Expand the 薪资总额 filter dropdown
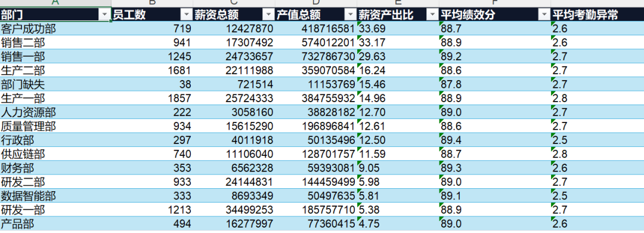 (x=269, y=15)
